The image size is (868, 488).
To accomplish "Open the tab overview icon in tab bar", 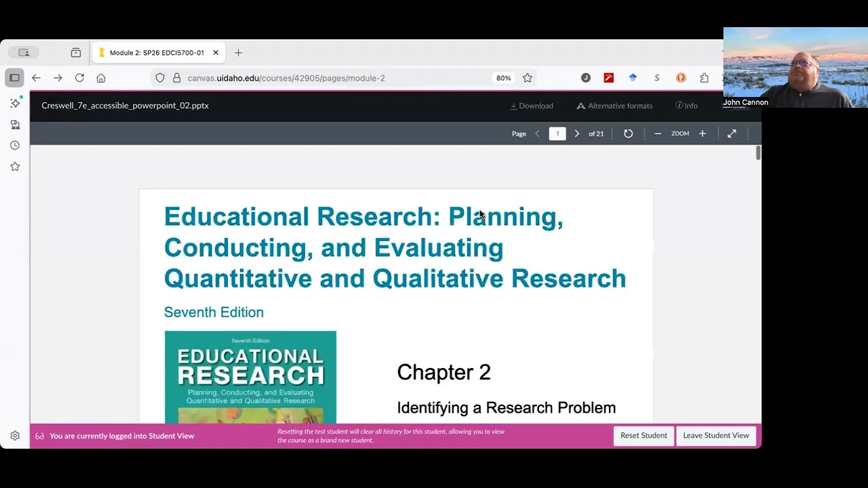I will click(x=75, y=53).
